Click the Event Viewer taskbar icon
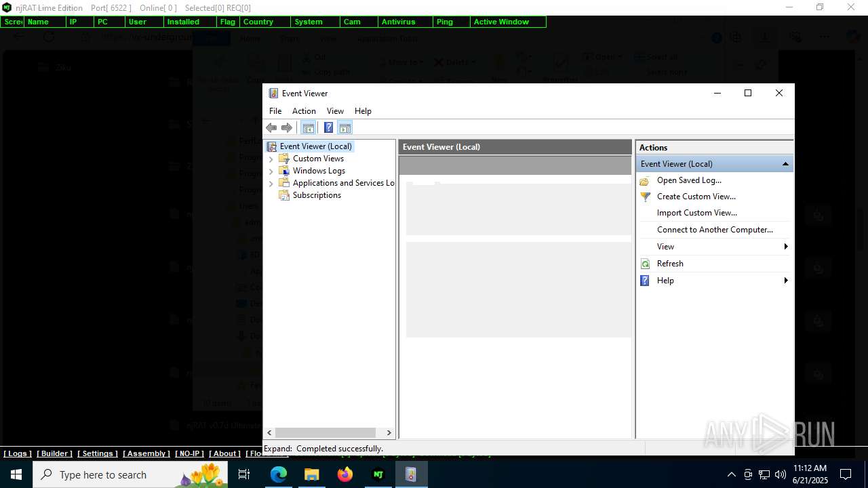Viewport: 868px width, 488px height. click(411, 474)
